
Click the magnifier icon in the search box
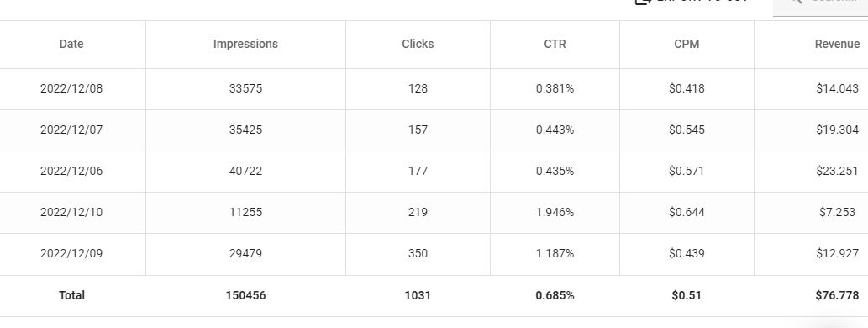pyautogui.click(x=797, y=2)
